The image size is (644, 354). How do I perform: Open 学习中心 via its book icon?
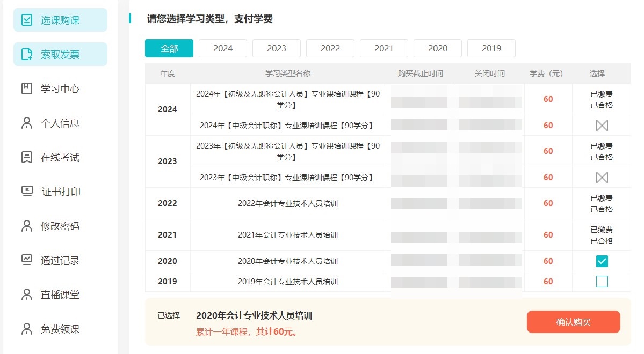click(26, 88)
